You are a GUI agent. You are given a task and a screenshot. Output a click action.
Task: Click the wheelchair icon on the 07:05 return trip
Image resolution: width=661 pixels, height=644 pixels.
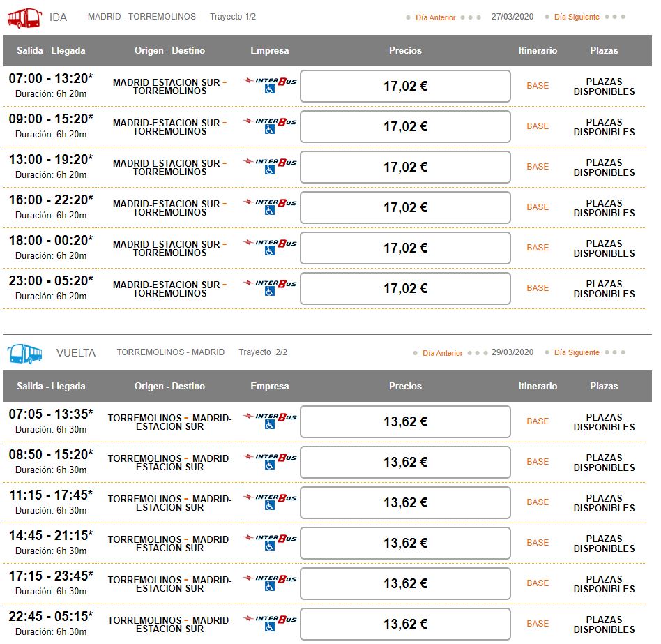270,424
